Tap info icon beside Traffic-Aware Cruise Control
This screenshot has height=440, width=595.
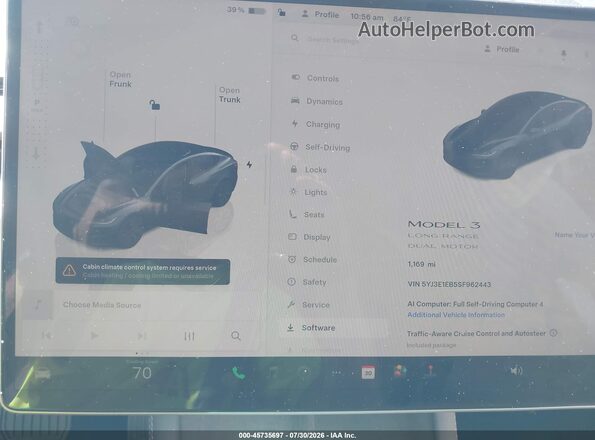click(553, 333)
